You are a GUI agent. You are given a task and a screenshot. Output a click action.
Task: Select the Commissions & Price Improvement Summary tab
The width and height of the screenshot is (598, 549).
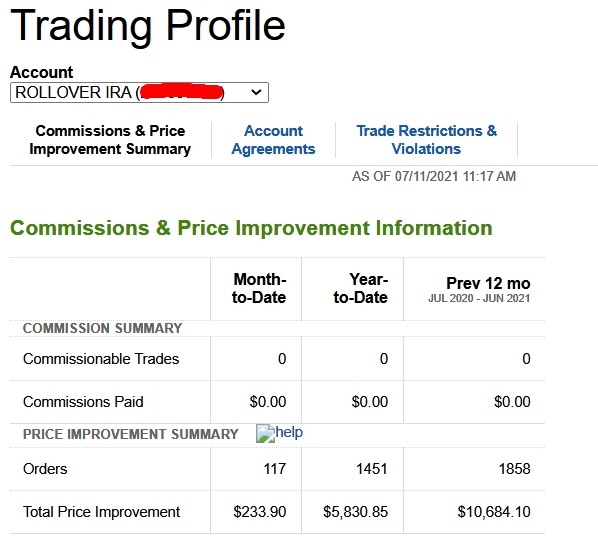[x=110, y=140]
